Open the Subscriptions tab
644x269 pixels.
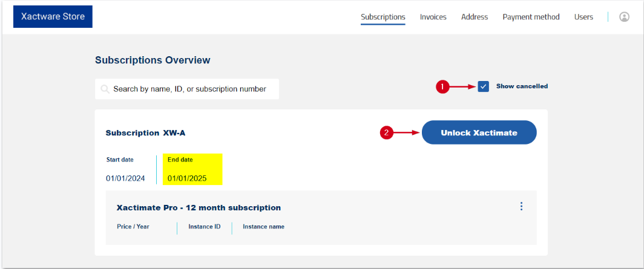(x=383, y=17)
